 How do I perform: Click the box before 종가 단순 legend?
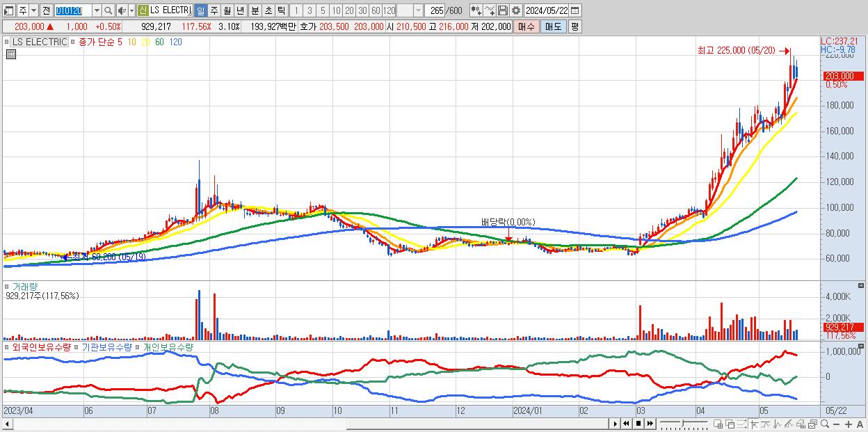74,42
